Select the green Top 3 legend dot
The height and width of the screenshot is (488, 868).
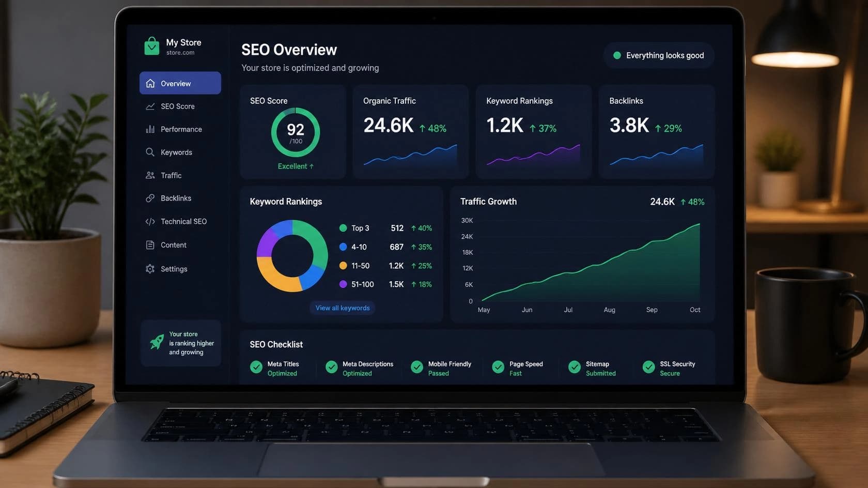[x=343, y=228]
